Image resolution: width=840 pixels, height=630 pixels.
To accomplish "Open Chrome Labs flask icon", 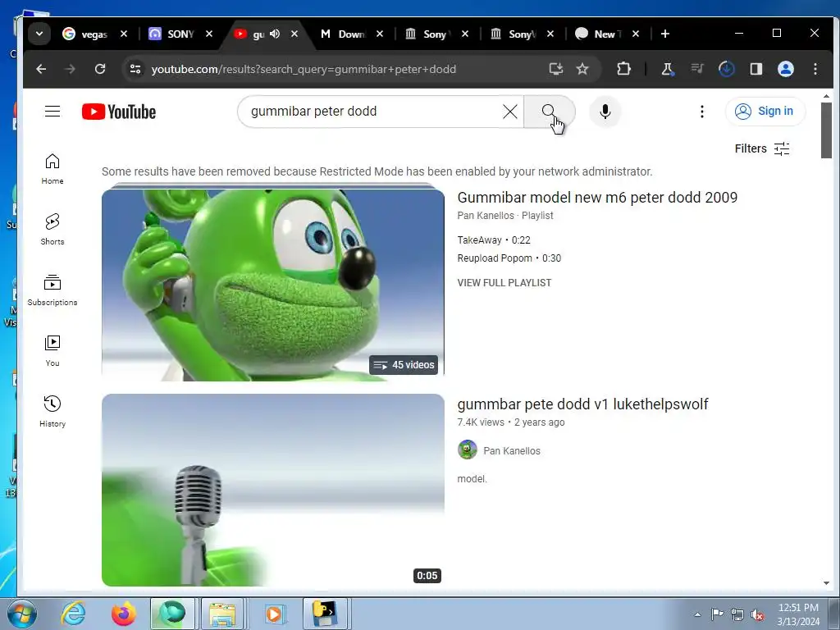I will [668, 69].
